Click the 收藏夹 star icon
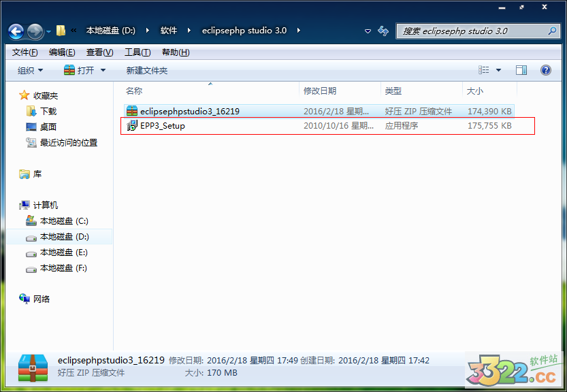567x392 pixels. pyautogui.click(x=25, y=95)
